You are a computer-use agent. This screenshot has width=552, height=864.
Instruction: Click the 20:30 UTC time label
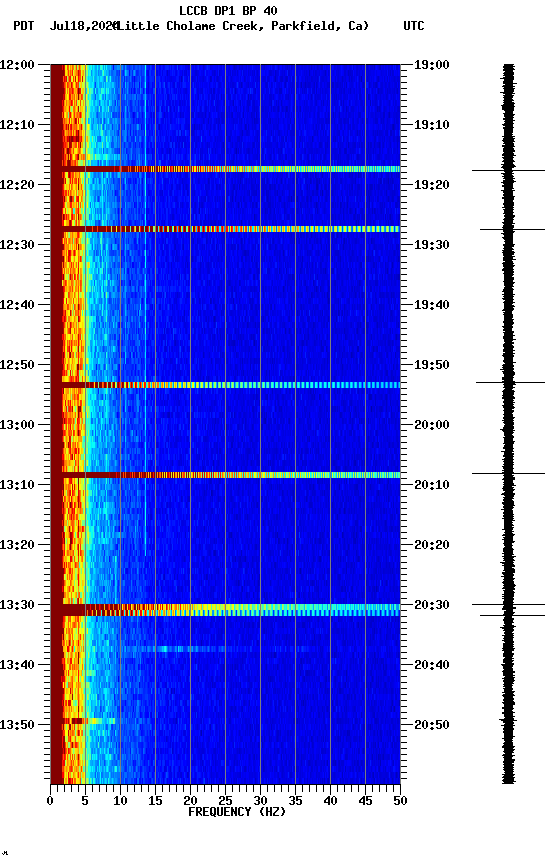coord(432,605)
